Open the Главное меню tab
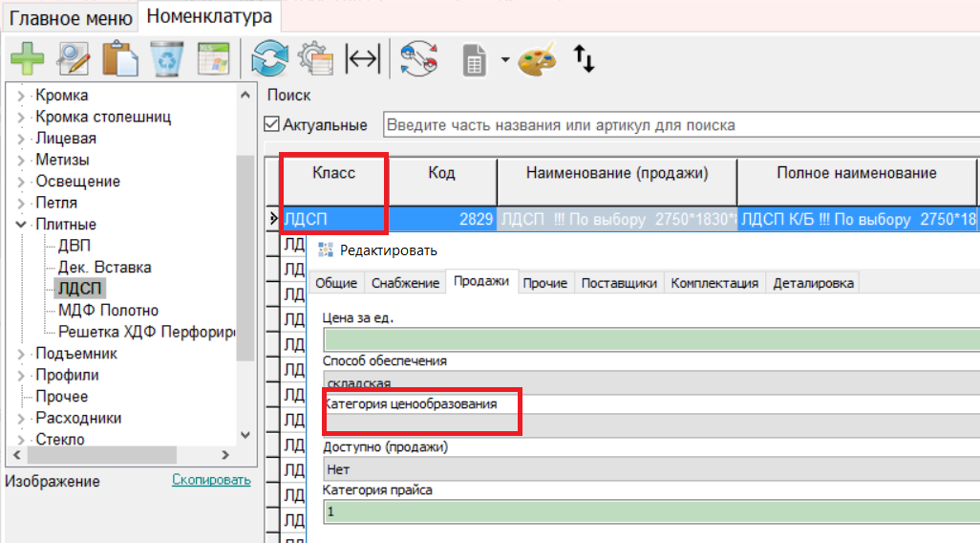Screen dimensions: 980x543 pos(70,17)
